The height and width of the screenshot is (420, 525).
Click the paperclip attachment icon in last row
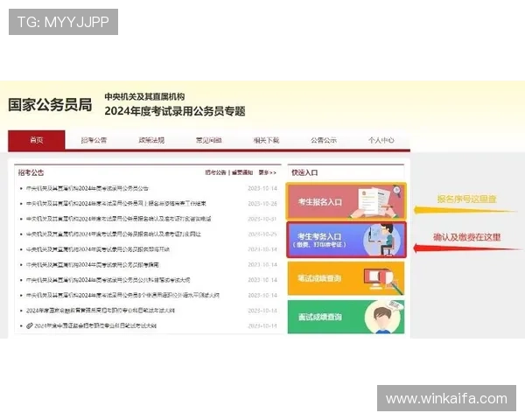tap(30, 325)
